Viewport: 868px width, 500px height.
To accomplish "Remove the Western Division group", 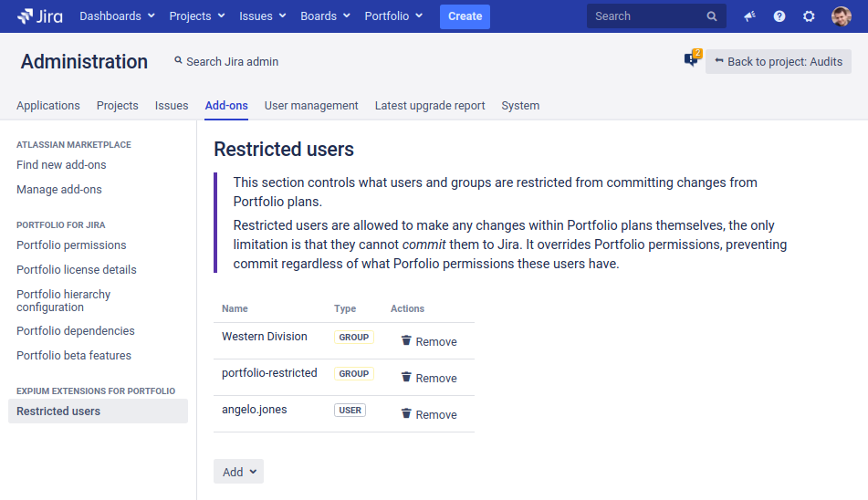I will click(x=429, y=341).
